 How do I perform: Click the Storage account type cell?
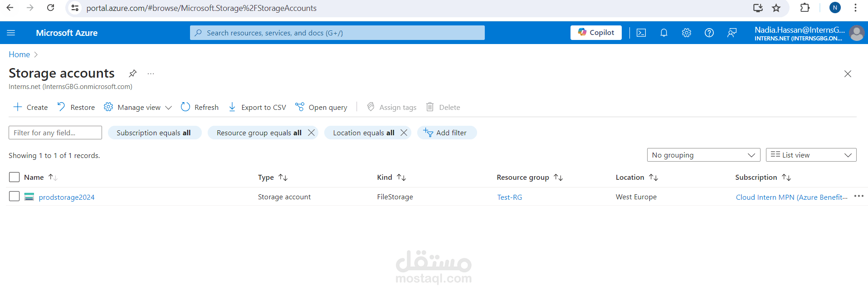(x=284, y=197)
